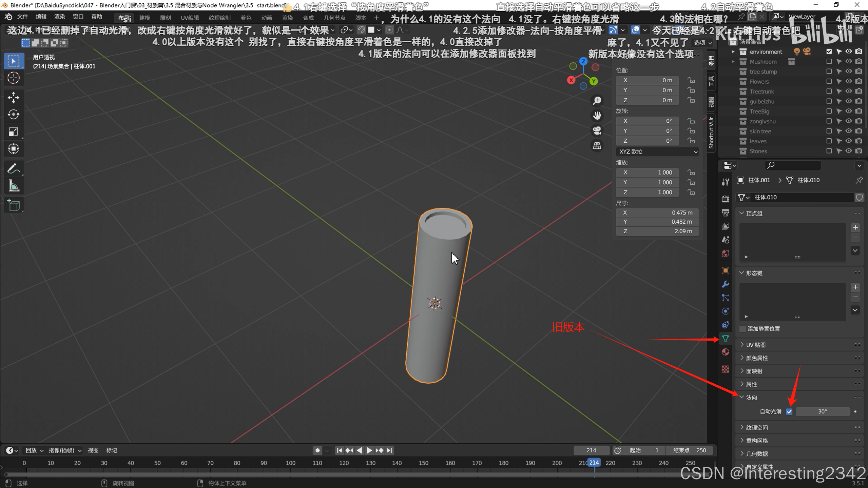Activate the Annotate pencil tool
Viewport: 868px width, 488px height.
[x=14, y=168]
